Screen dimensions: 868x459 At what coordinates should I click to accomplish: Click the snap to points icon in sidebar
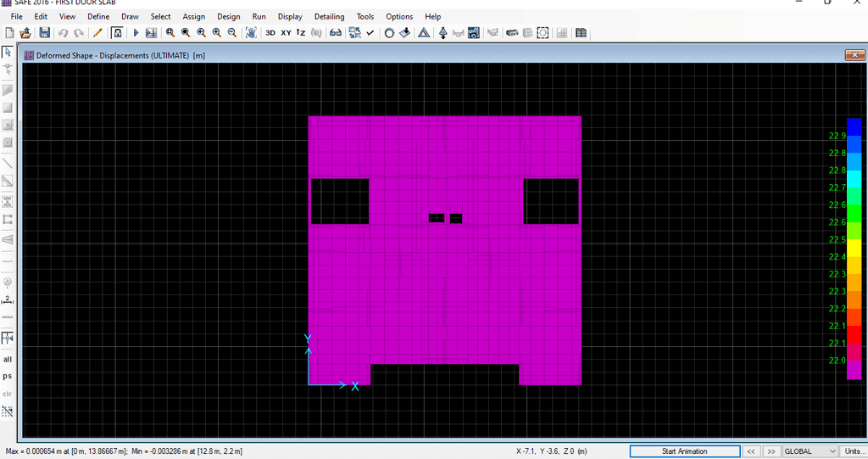point(8,339)
